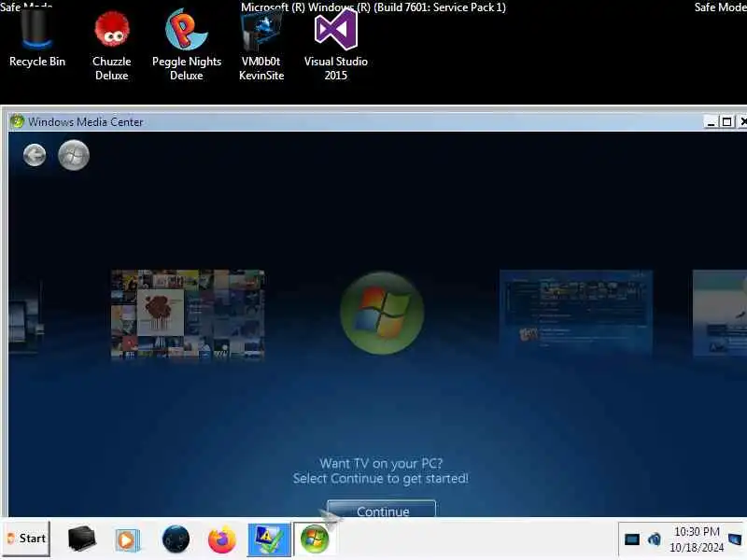The image size is (747, 560).
Task: Open the VM0b0t KevinSite shortcut
Action: pyautogui.click(x=261, y=43)
